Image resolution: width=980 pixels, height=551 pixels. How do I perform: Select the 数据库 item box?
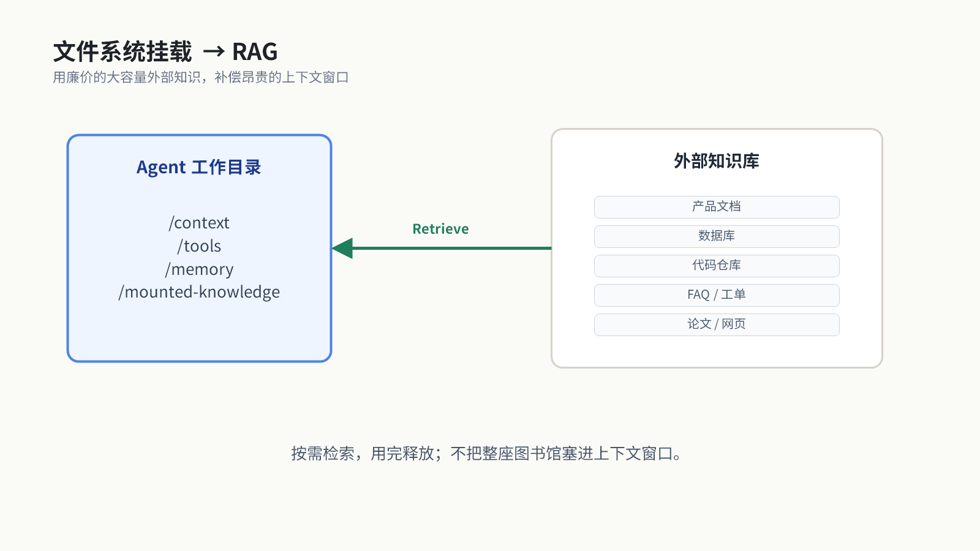pos(717,236)
